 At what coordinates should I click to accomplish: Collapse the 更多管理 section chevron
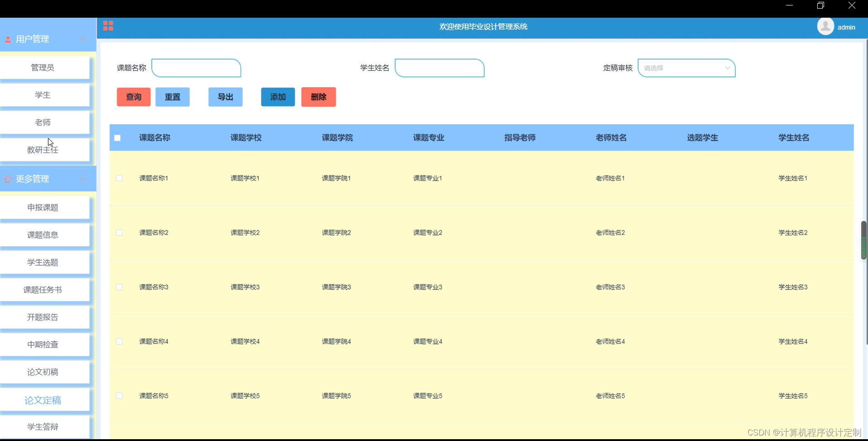point(83,179)
